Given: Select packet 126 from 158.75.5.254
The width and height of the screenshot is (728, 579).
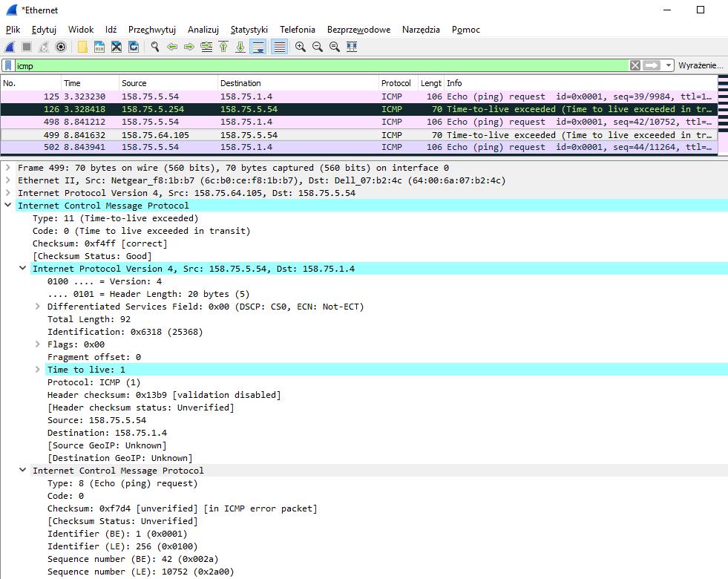Looking at the screenshot, I should pos(359,109).
